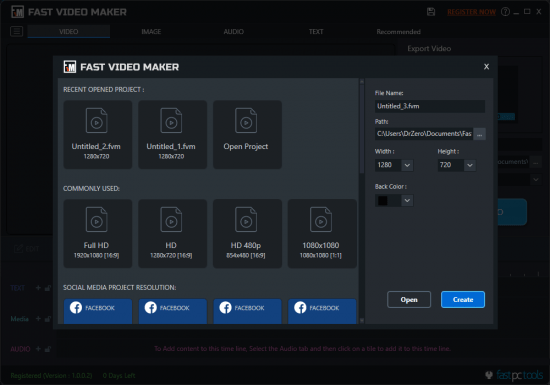Viewport: 550px width, 385px height.
Task: Click the hamburger menu icon in main window
Action: point(16,32)
